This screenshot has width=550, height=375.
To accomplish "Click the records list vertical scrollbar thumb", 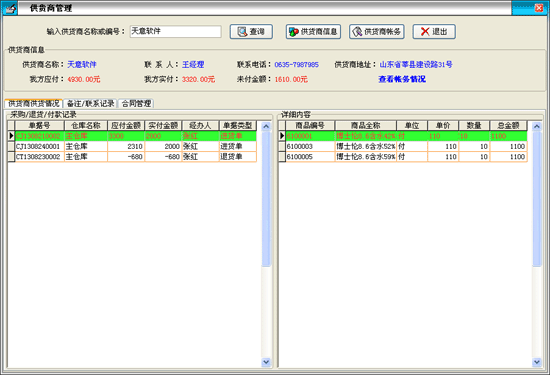I will [x=266, y=199].
